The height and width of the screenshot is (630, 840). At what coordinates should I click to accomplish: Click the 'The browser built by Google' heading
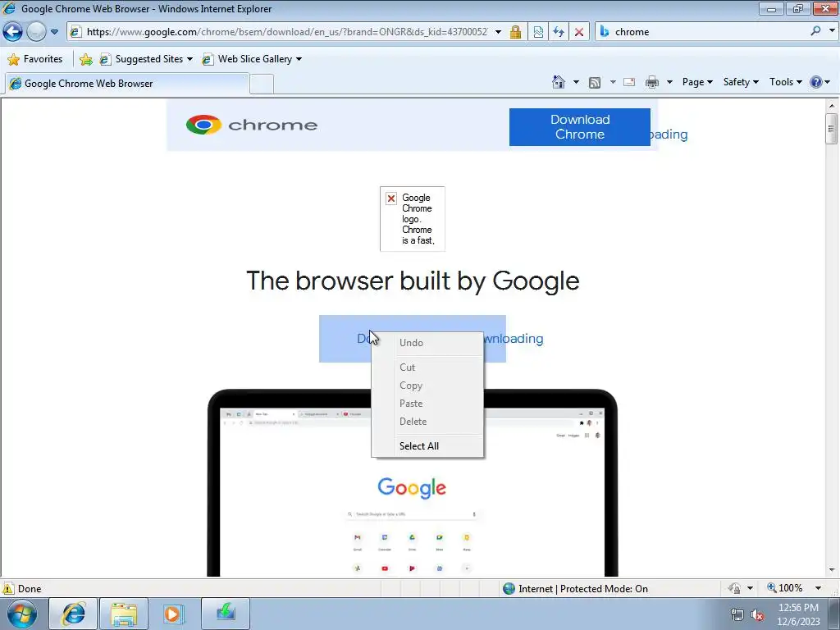tap(413, 281)
